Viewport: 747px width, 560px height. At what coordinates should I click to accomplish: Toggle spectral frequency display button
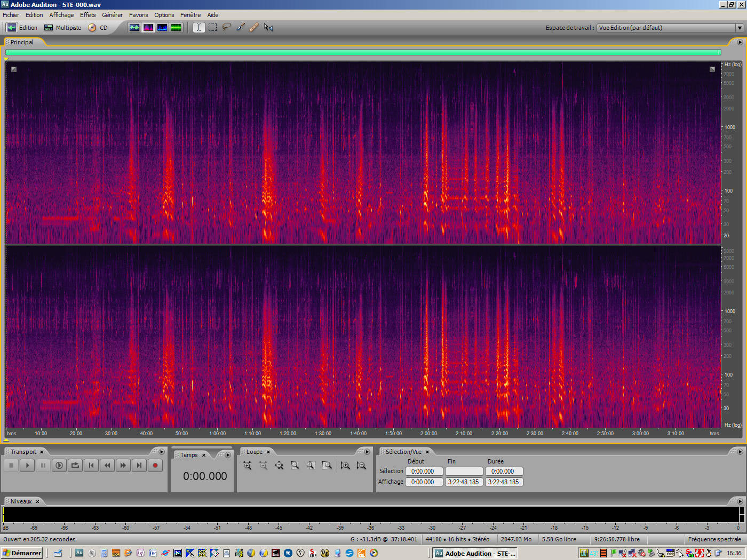pyautogui.click(x=148, y=27)
